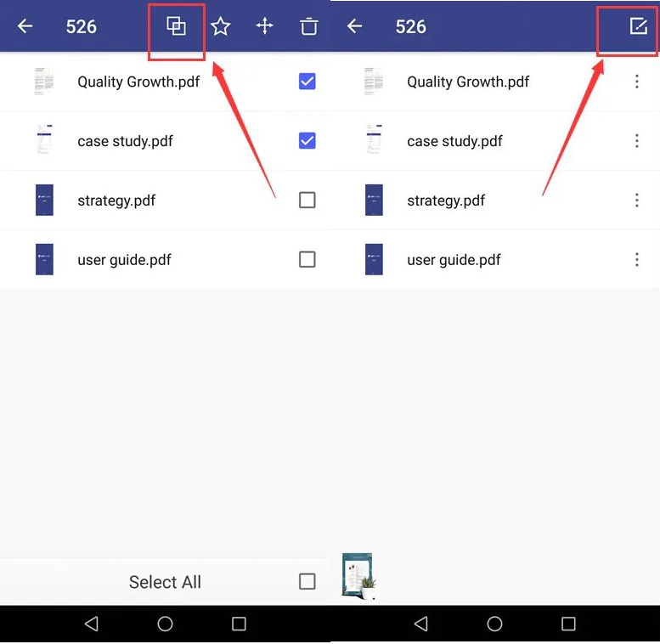Open more options for case study.pdf
The height and width of the screenshot is (644, 660).
pyautogui.click(x=637, y=140)
